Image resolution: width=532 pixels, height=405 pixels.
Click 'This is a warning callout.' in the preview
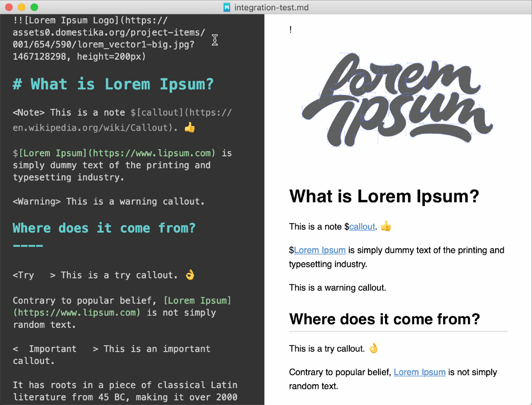[x=338, y=288]
